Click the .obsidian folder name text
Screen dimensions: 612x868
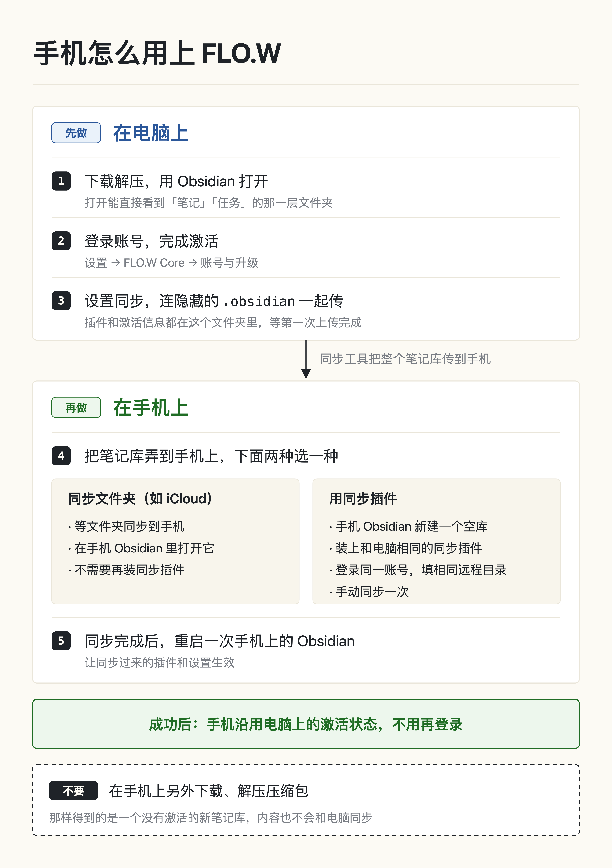(259, 302)
